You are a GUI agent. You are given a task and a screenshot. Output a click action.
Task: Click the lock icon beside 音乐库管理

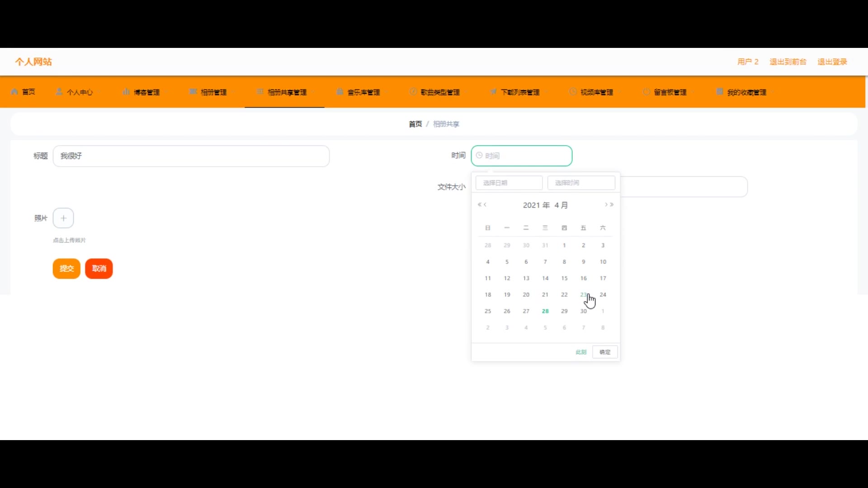(340, 92)
